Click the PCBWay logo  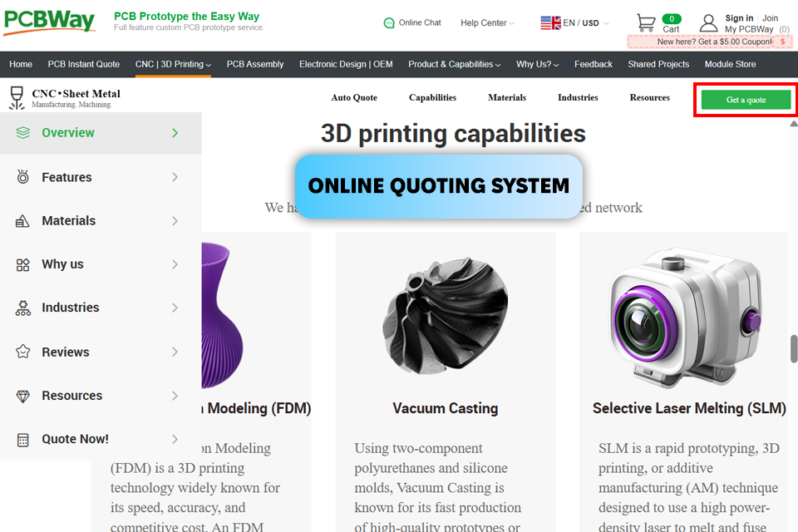click(49, 22)
